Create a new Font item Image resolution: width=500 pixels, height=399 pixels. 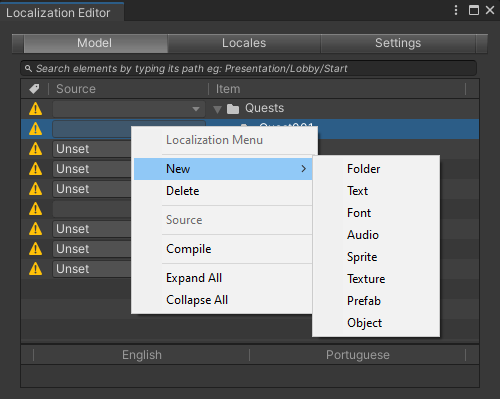[376, 213]
